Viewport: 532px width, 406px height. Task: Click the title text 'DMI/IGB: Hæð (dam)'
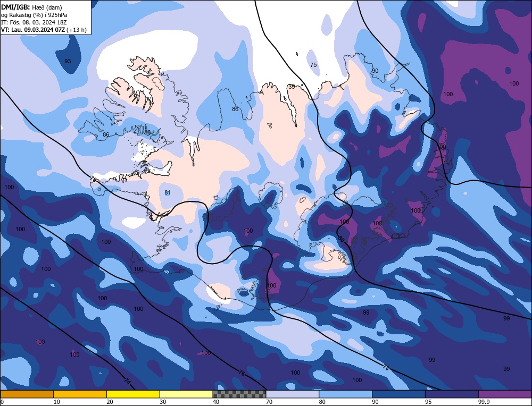tap(31, 7)
